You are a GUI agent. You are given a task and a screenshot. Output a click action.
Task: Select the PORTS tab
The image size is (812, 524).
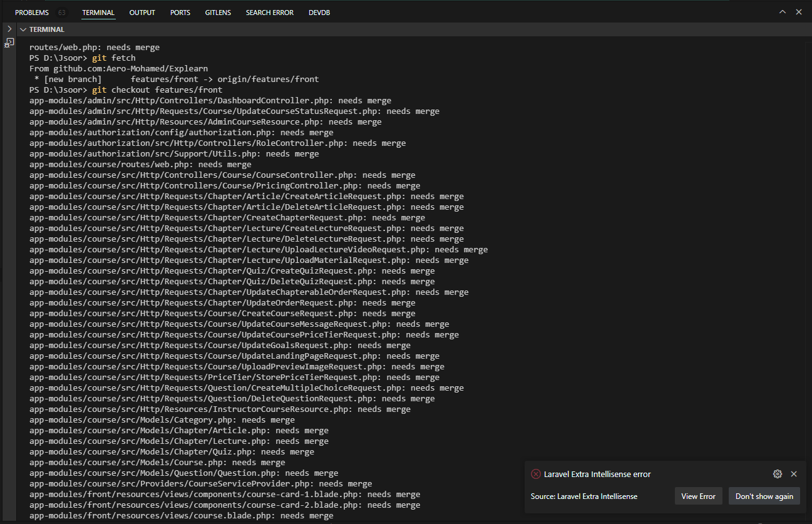(x=180, y=13)
